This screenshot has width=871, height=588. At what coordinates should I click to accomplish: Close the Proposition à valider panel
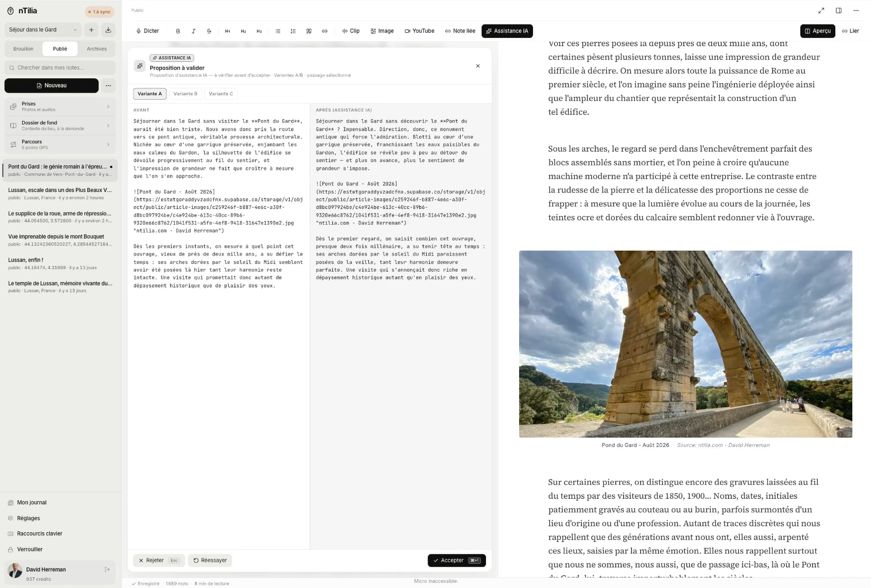click(x=478, y=66)
